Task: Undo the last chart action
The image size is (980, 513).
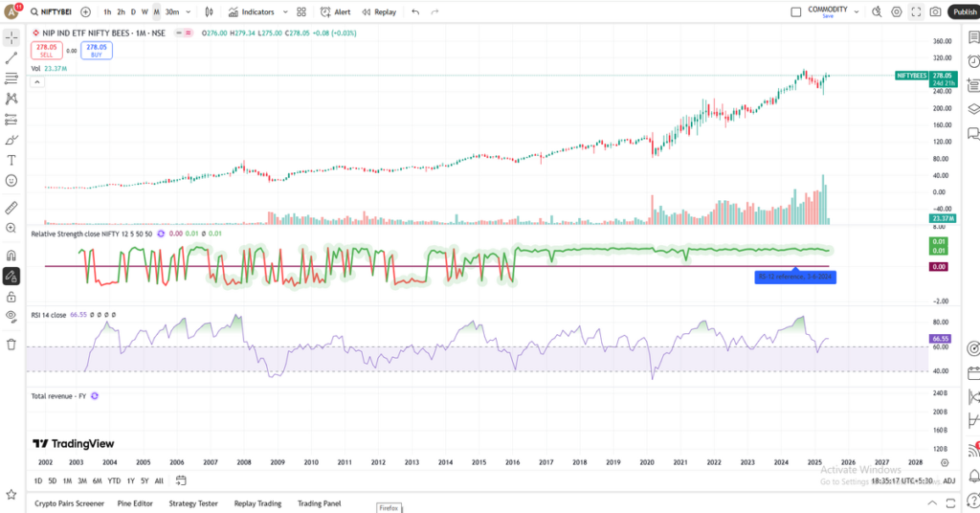Action: pos(415,11)
